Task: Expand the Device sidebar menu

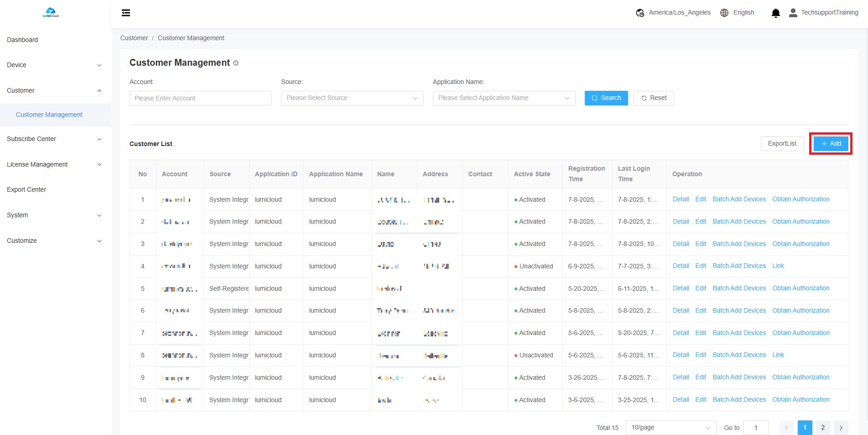Action: click(x=55, y=65)
